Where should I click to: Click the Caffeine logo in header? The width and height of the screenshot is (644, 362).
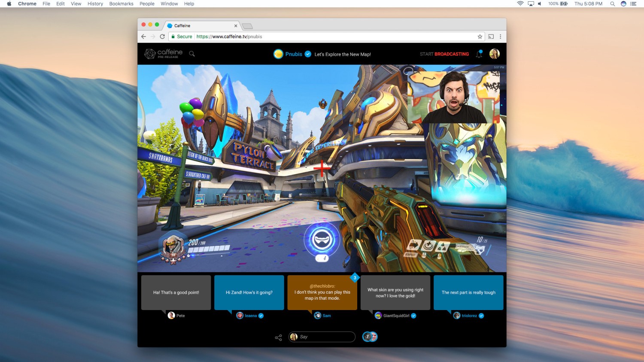pos(164,54)
